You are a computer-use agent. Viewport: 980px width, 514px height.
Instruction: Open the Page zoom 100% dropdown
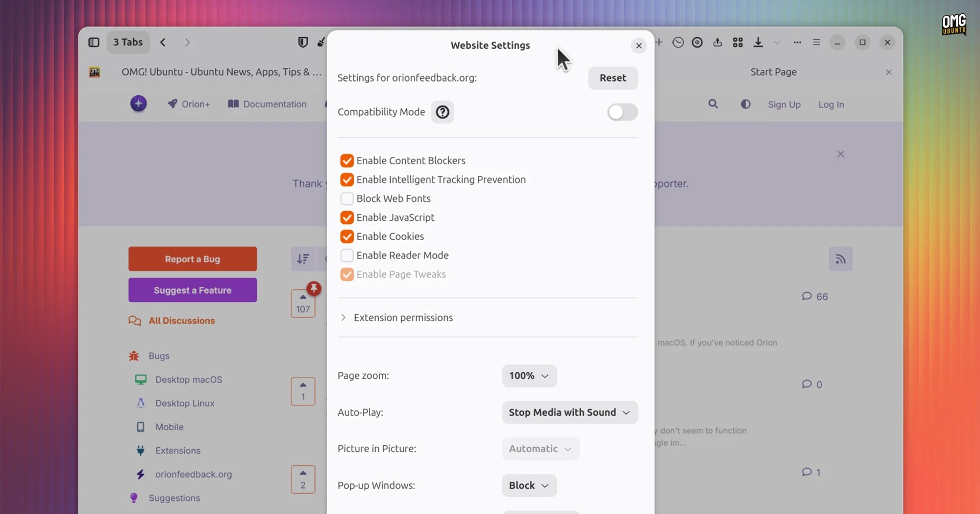click(x=529, y=376)
